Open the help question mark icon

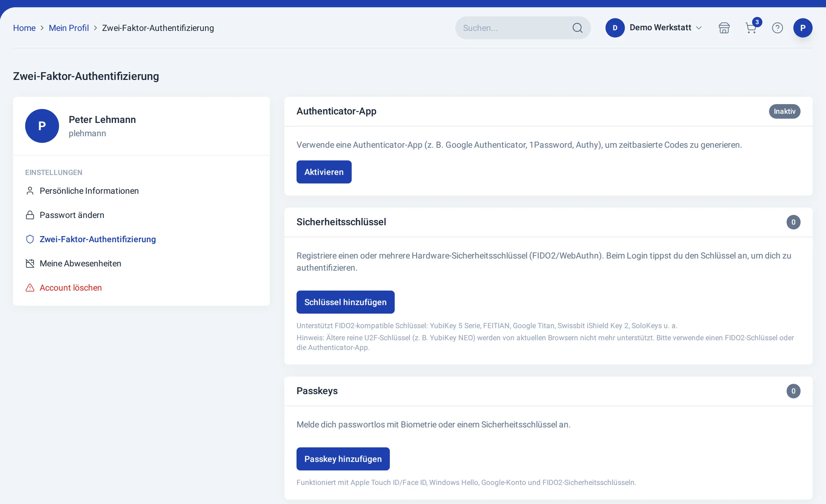pos(777,28)
